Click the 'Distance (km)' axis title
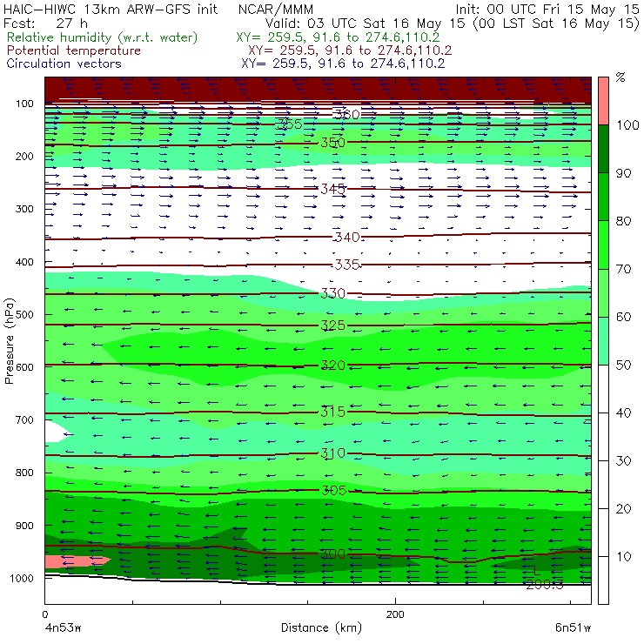This screenshot has height=644, width=644. 321,627
